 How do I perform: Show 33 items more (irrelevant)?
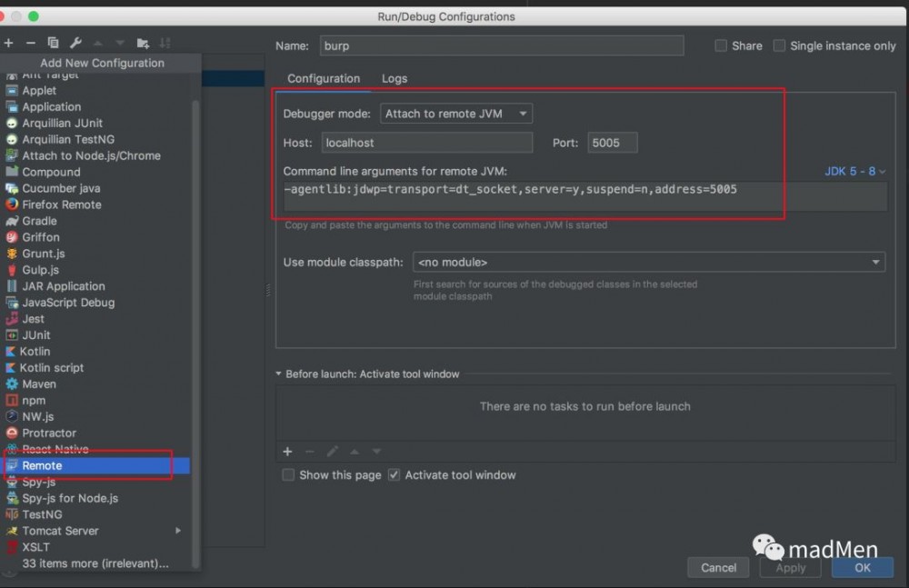[97, 563]
